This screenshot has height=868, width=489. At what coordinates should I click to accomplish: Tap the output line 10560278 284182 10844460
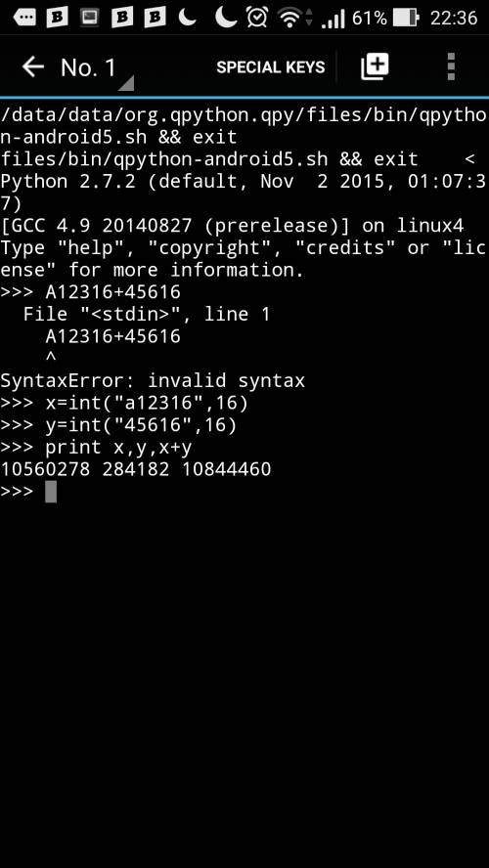(136, 469)
